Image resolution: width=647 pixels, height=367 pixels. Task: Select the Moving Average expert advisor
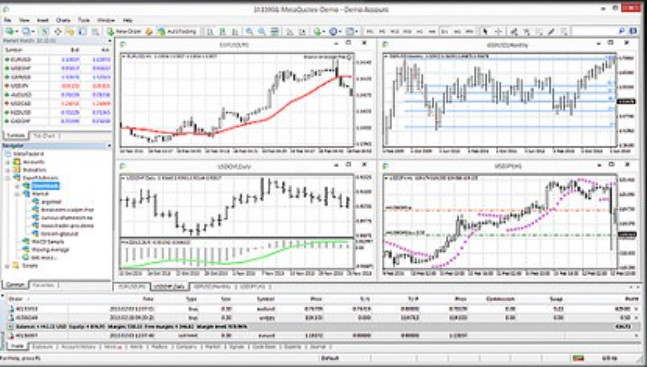[x=51, y=250]
